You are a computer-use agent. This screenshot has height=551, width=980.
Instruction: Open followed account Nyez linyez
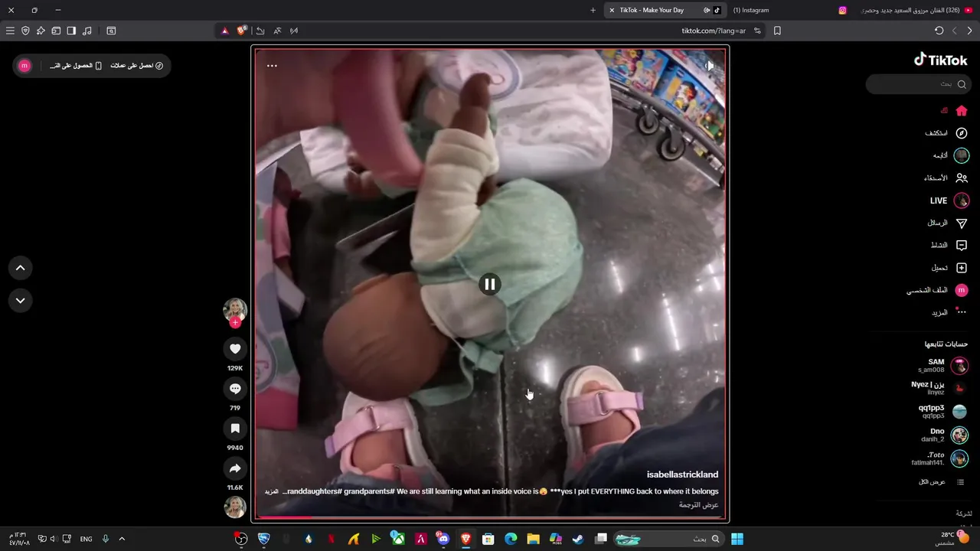(938, 388)
